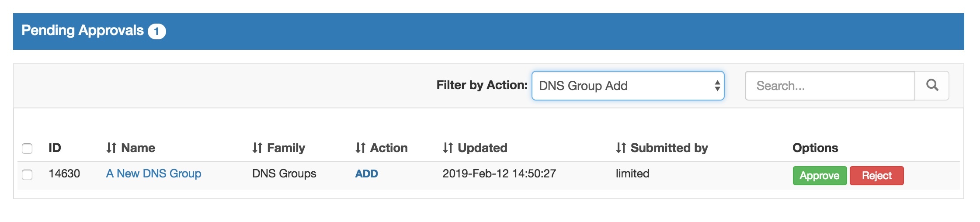Focus the Search text field
This screenshot has width=980, height=222.
coord(830,86)
